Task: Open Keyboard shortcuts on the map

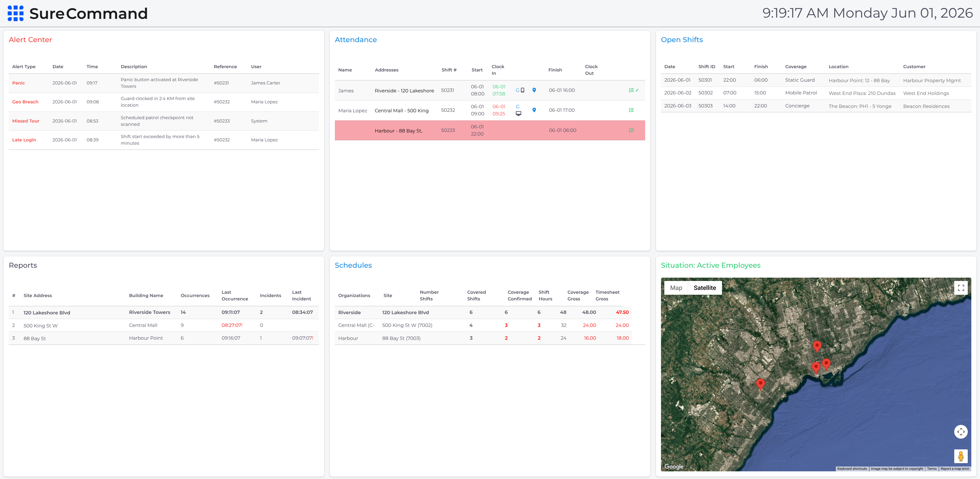Action: pos(852,469)
